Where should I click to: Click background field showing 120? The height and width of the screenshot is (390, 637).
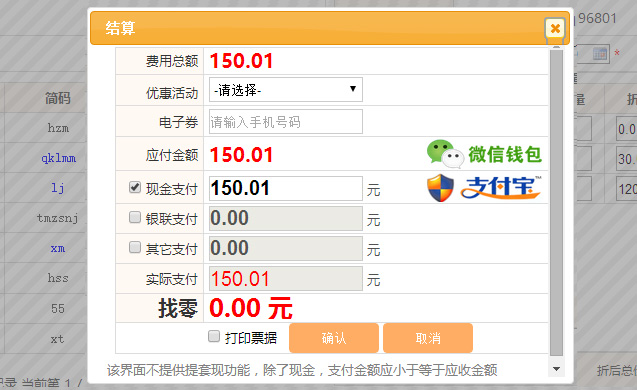coord(627,189)
